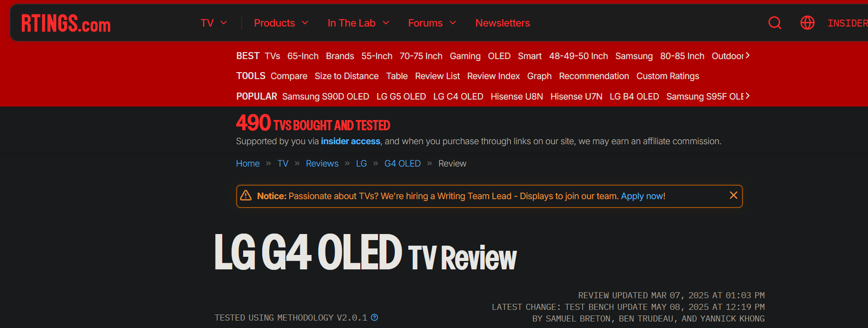Open Size to Distance tool

(347, 76)
